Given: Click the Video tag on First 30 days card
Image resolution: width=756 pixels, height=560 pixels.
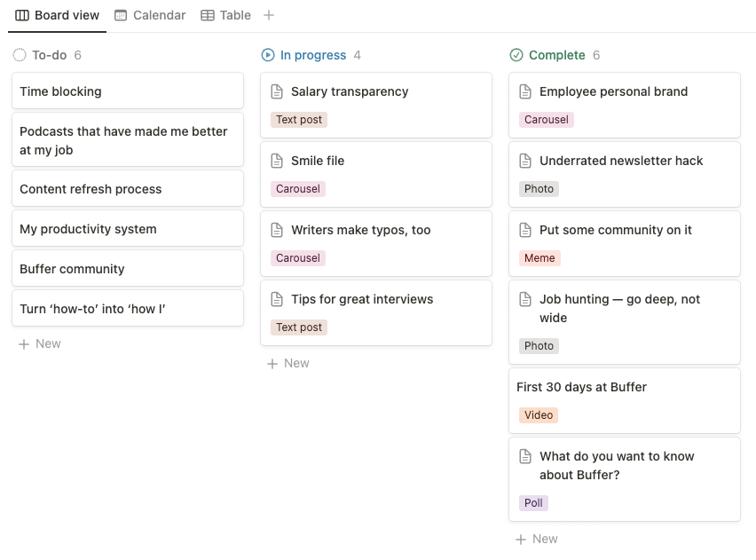Looking at the screenshot, I should tap(539, 415).
